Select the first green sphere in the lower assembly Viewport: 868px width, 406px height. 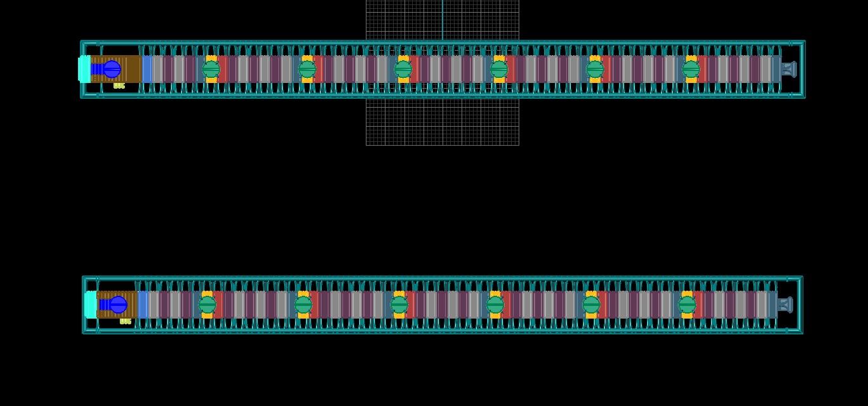(x=207, y=305)
